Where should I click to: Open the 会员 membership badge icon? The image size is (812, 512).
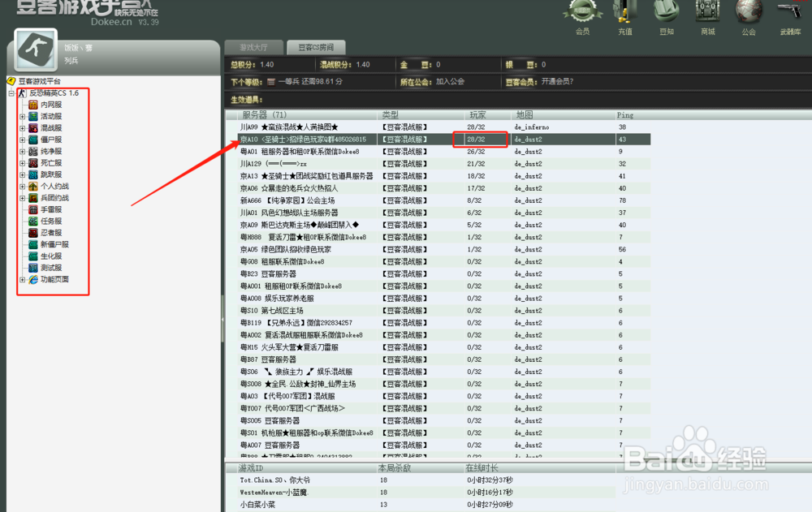(x=582, y=11)
